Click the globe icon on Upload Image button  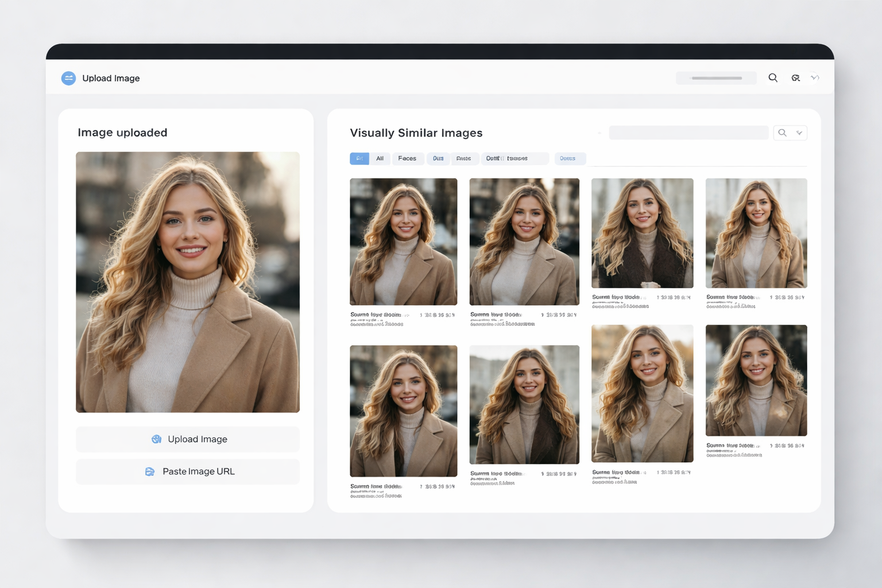click(156, 439)
